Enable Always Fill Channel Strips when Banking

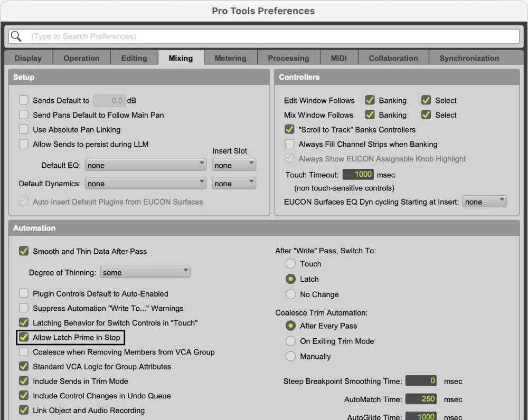tap(289, 144)
